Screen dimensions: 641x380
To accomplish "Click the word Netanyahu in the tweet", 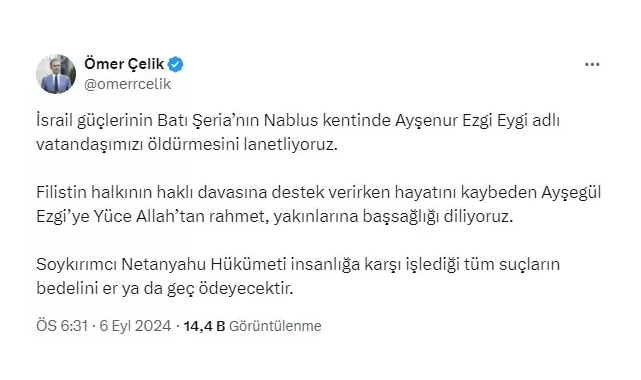I will [x=164, y=265].
